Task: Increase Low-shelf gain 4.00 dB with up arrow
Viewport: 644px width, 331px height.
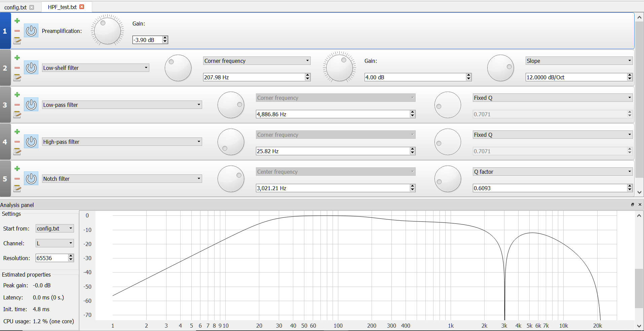Action: tap(468, 75)
